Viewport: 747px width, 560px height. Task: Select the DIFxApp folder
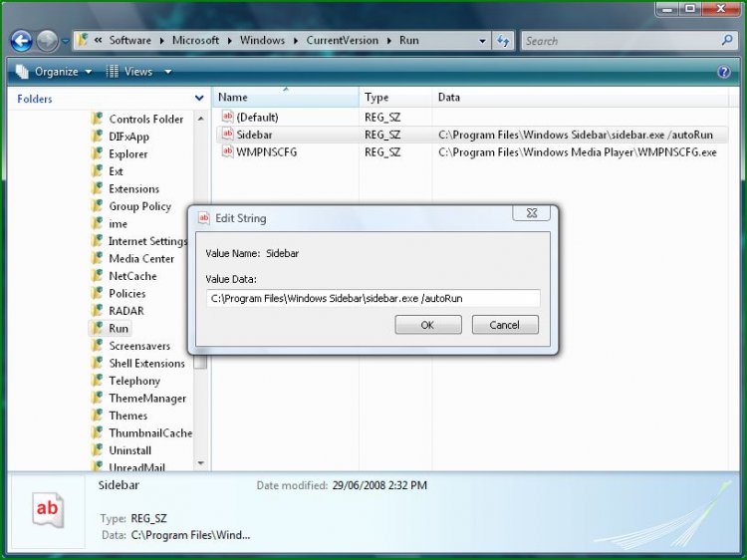pyautogui.click(x=128, y=137)
